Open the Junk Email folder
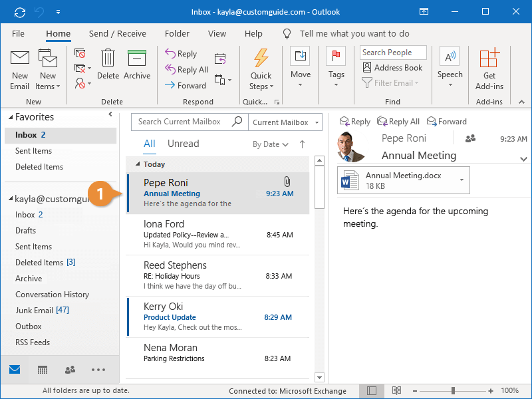Viewport: 532px width, 399px height. [42, 311]
